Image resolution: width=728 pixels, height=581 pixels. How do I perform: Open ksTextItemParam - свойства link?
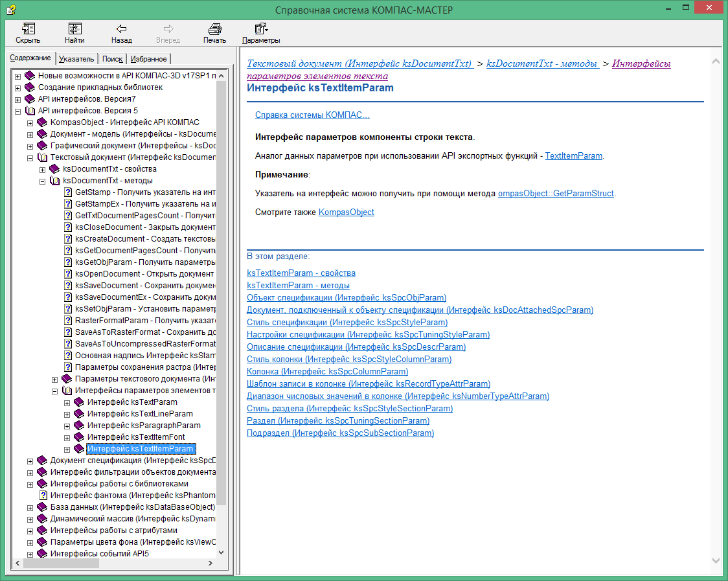point(301,273)
